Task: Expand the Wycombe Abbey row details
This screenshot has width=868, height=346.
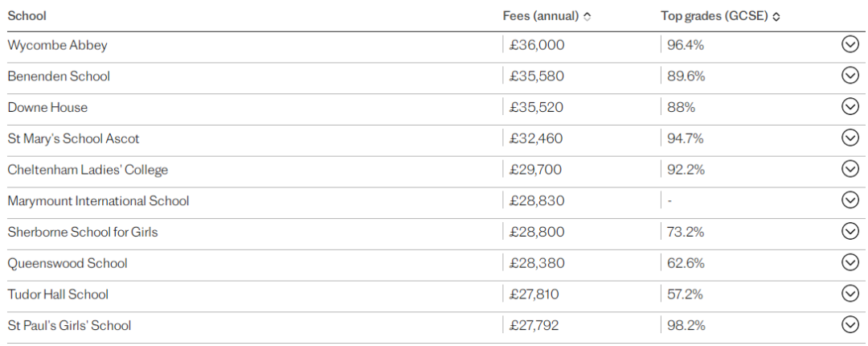Action: point(850,44)
